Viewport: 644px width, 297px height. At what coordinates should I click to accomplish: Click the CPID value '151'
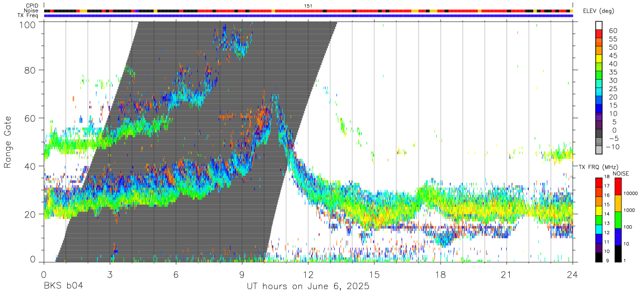click(308, 6)
